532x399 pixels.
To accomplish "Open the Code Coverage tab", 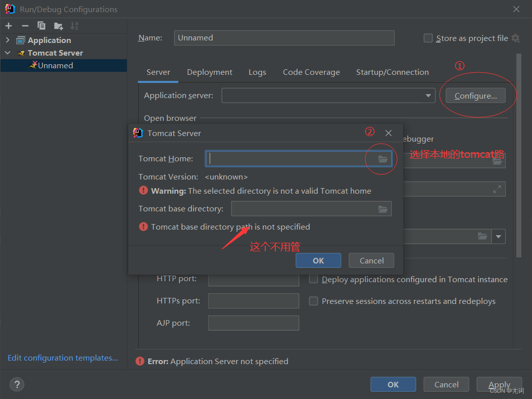I will point(311,72).
